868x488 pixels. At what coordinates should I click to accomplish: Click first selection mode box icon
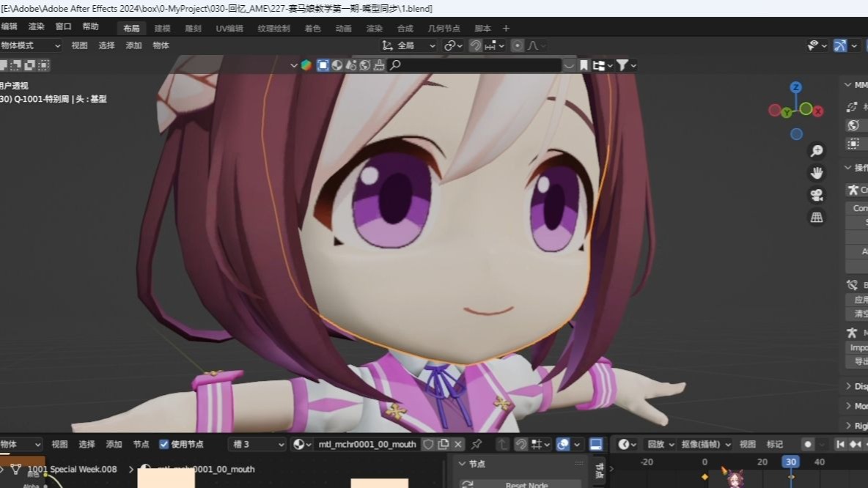(x=4, y=65)
